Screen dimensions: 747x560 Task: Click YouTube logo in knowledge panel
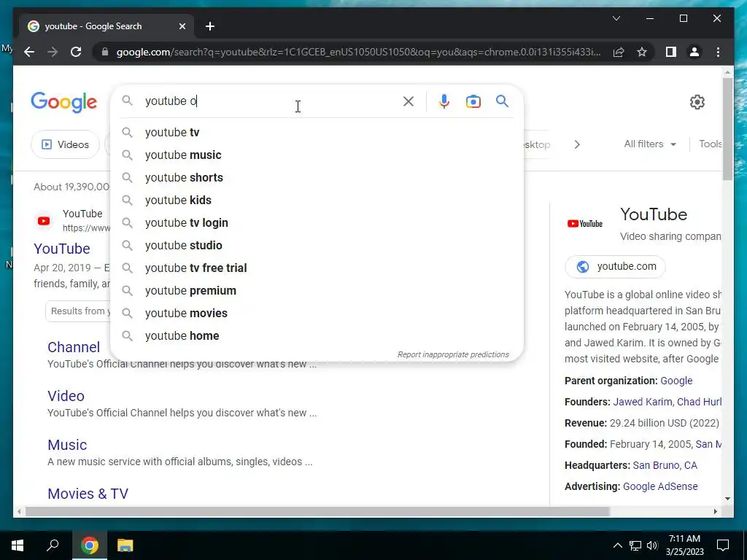(x=585, y=224)
